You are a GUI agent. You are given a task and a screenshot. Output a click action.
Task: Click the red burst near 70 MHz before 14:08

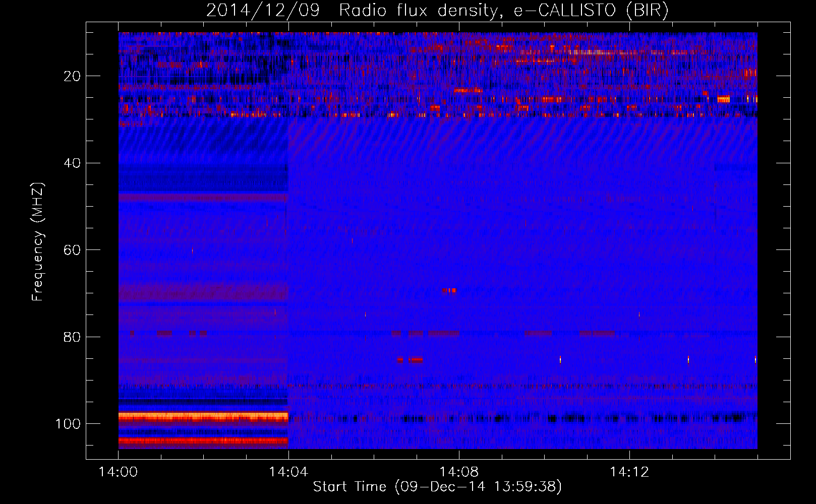[x=449, y=290]
